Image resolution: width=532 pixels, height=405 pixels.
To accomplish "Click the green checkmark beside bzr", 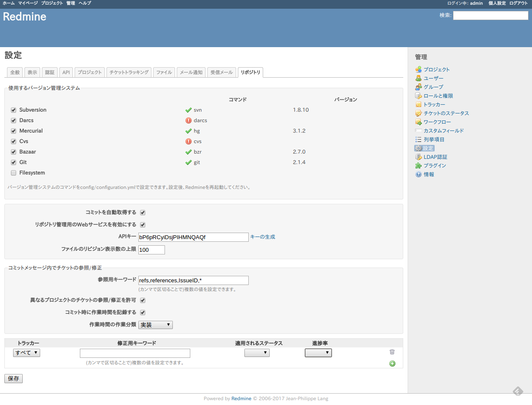I will click(x=189, y=152).
